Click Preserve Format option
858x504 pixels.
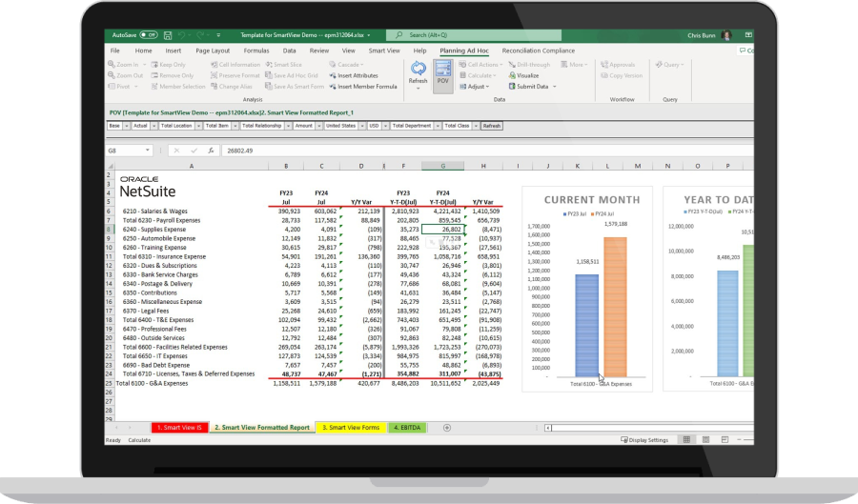pos(235,75)
